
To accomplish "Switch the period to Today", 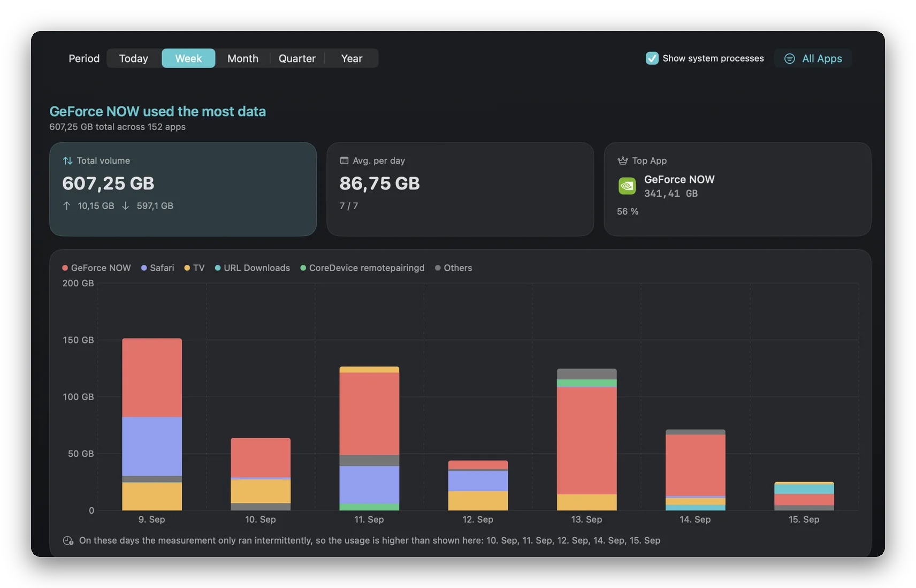I will 134,58.
